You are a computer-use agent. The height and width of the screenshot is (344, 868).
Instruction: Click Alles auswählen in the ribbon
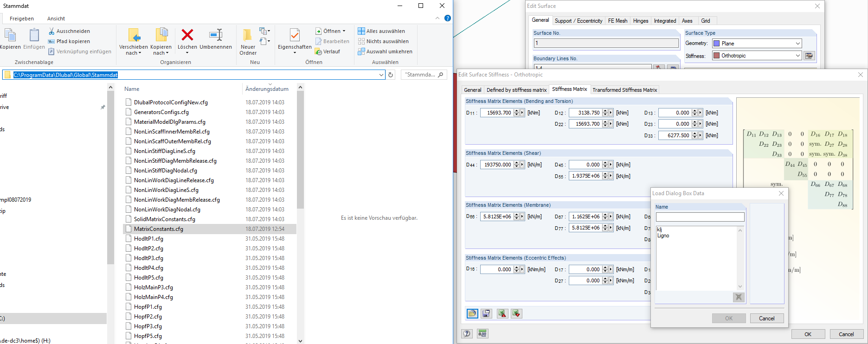381,31
